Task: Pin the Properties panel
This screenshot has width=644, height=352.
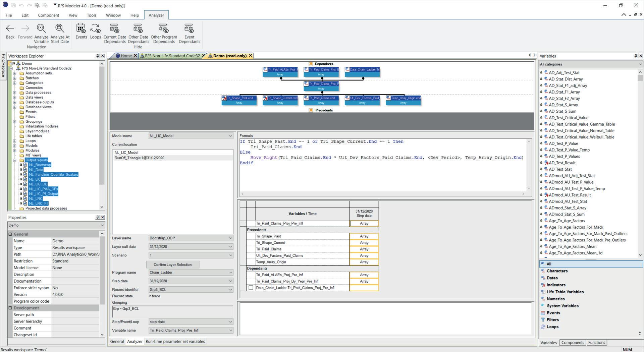Action: (98, 217)
